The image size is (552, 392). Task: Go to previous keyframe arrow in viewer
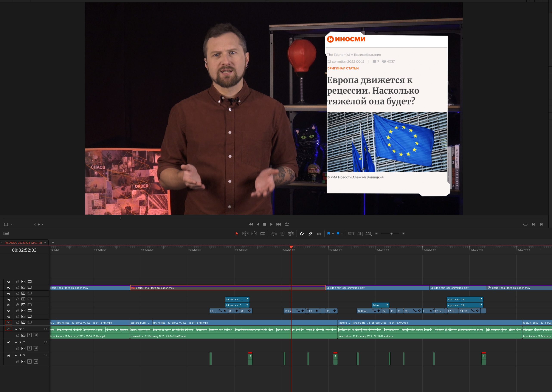point(35,224)
